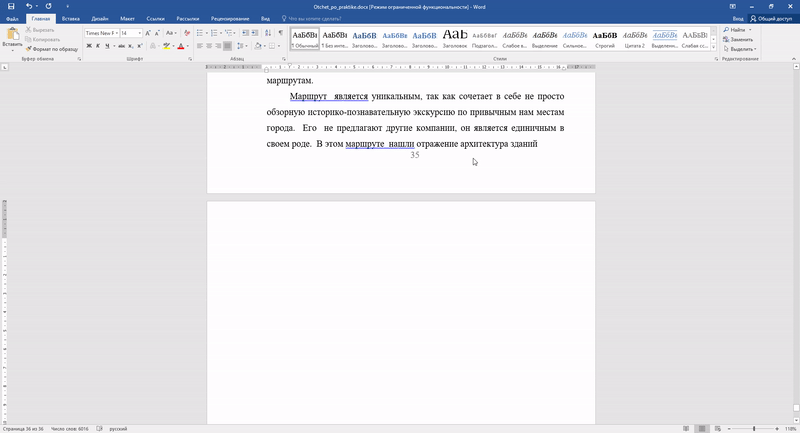Switch to Web Layout view in status bar

coord(718,429)
